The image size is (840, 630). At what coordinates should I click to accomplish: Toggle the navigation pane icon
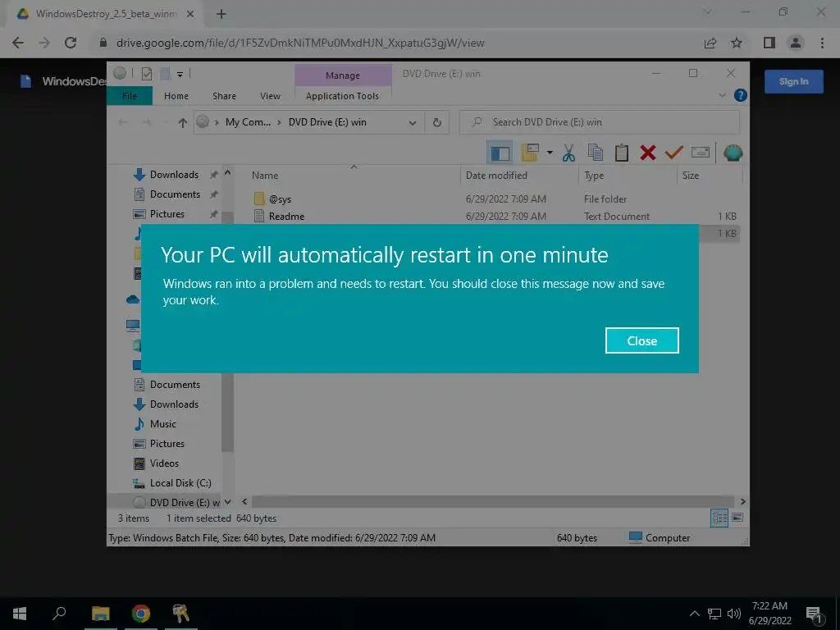coord(500,153)
